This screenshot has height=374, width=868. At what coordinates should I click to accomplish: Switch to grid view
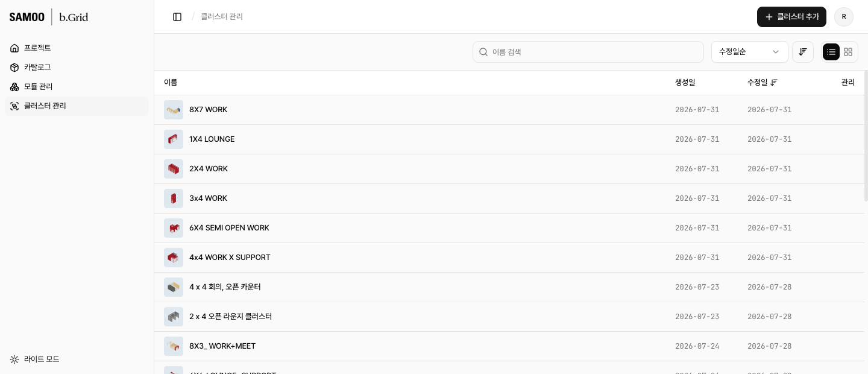point(848,52)
